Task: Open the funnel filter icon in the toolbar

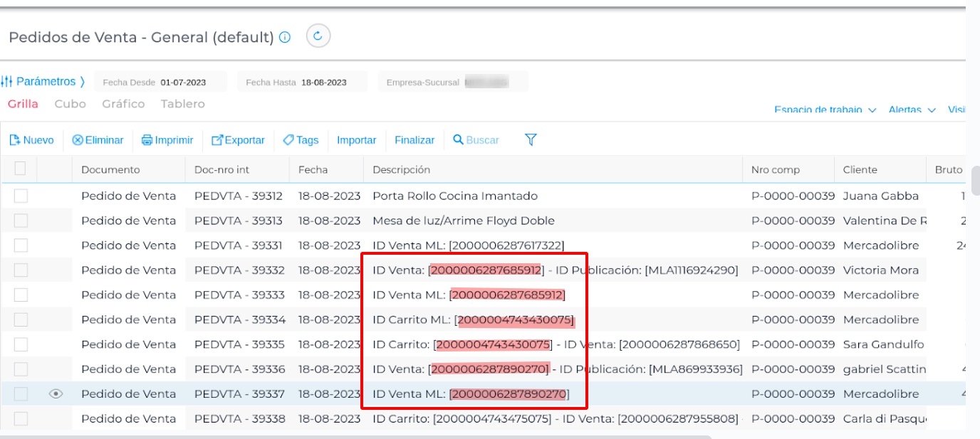Action: (531, 139)
